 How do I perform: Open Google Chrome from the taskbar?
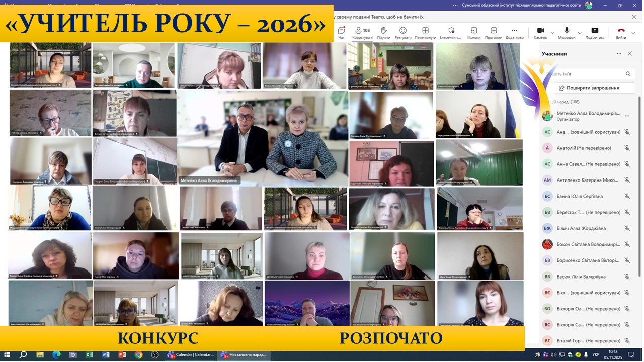coord(138,355)
